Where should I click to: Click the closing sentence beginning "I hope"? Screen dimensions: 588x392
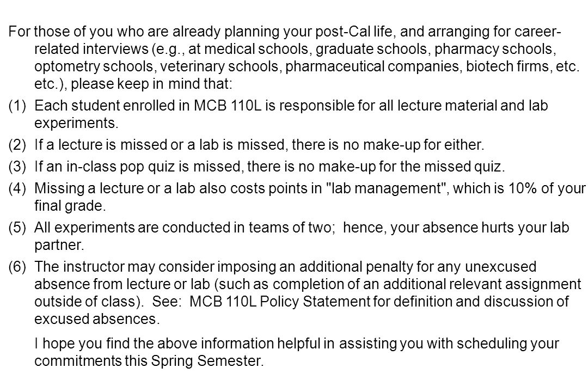[x=297, y=352]
